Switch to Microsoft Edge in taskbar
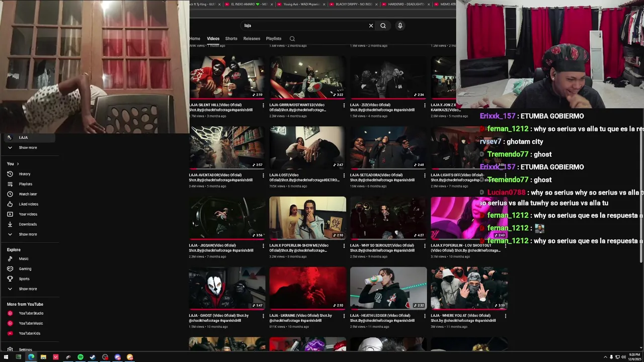Screen dimensions: 644x362 [x=31, y=357]
